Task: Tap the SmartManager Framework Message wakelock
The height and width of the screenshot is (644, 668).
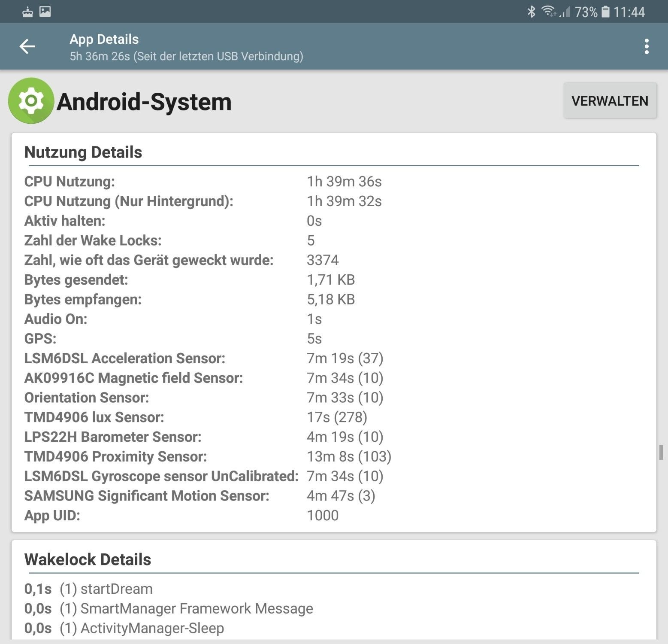Action: click(169, 609)
